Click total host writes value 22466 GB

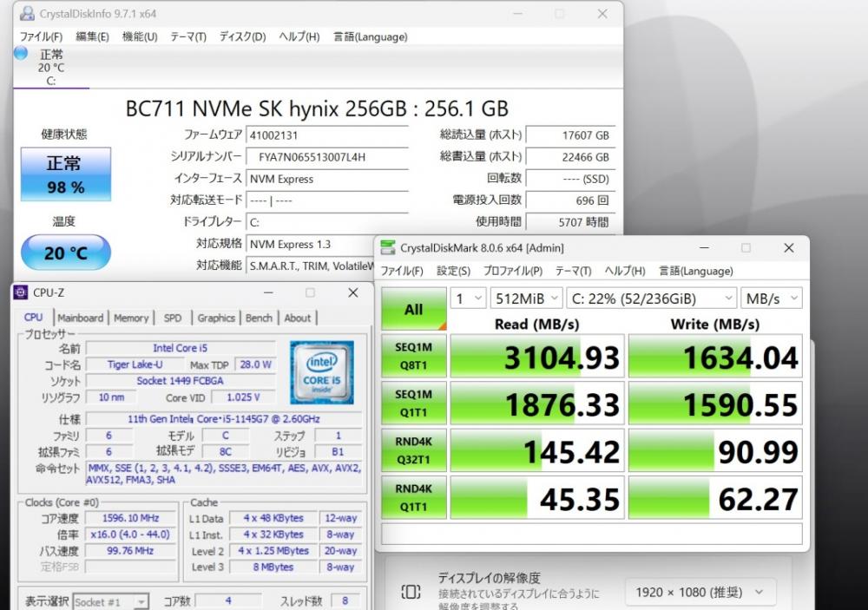tap(570, 157)
